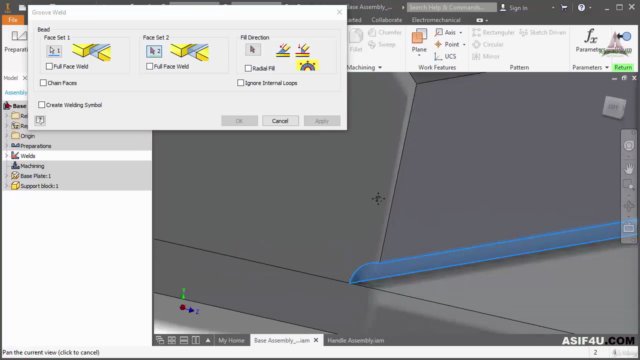Check Ignore Internal Loops
640x360 pixels.
click(240, 83)
